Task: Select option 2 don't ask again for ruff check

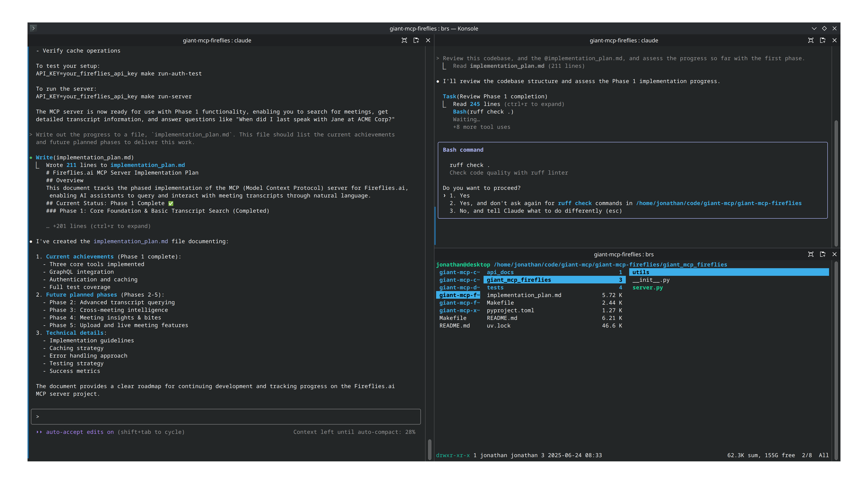Action: [626, 203]
